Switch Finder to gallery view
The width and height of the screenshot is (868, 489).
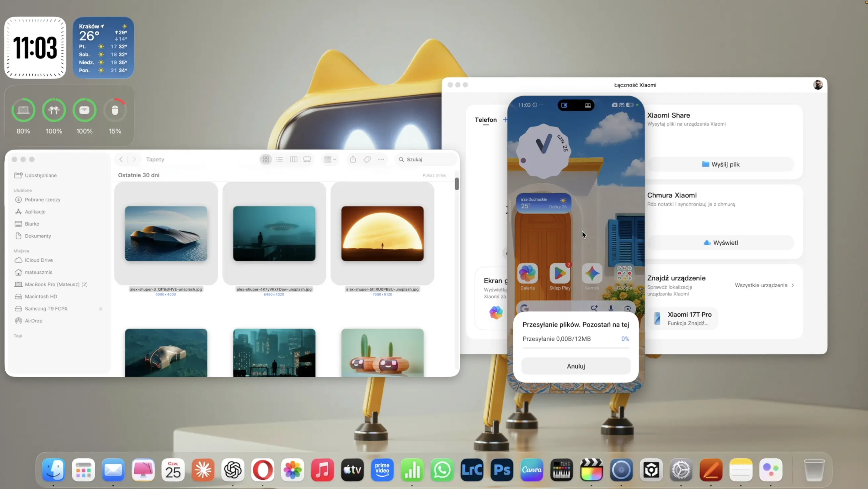307,159
